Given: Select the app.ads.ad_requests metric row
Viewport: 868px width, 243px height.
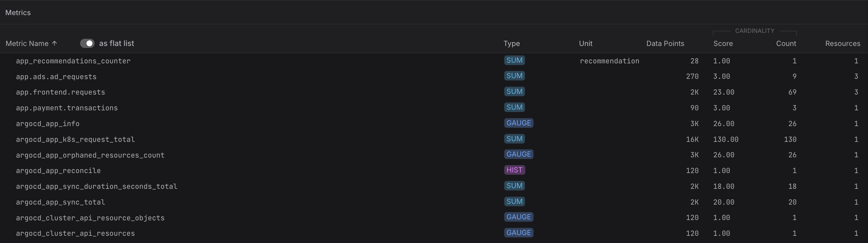Looking at the screenshot, I should point(56,77).
